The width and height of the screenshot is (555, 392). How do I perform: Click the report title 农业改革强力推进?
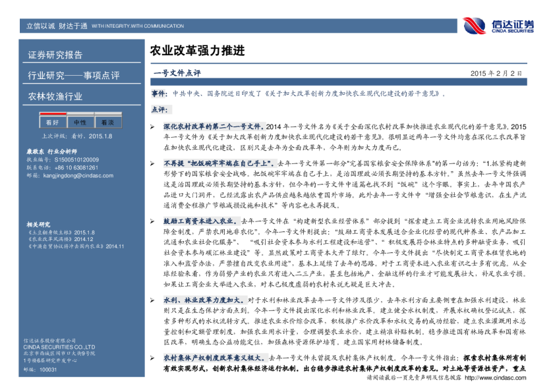click(197, 50)
